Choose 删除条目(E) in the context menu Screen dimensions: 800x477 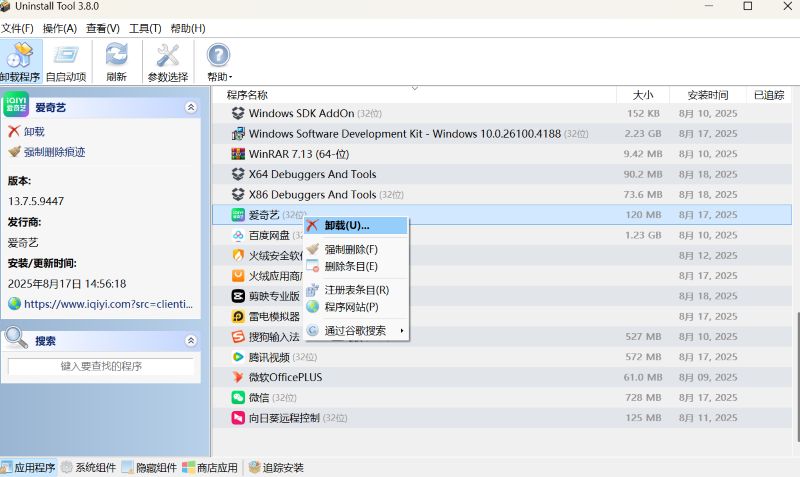coord(356,266)
